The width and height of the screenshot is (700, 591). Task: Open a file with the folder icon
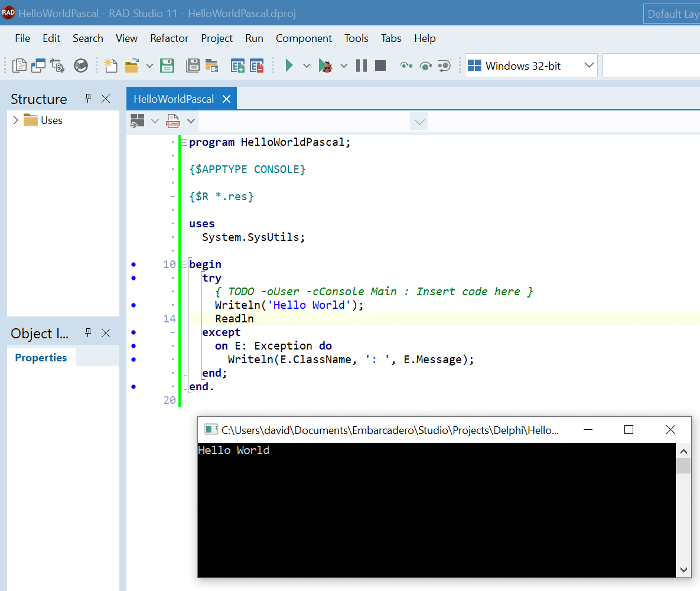click(131, 66)
